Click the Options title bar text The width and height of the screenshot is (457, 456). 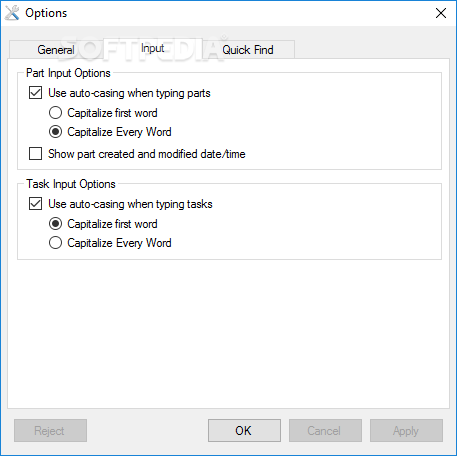[x=46, y=13]
